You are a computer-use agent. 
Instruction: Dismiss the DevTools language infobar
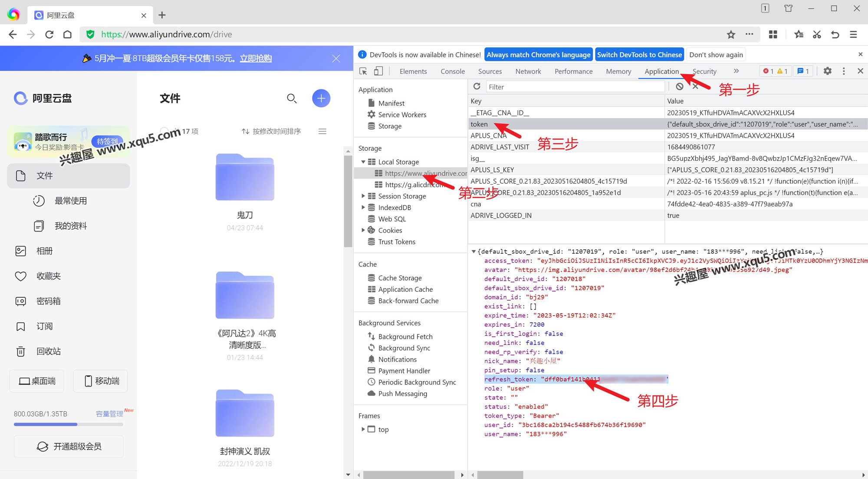point(860,54)
